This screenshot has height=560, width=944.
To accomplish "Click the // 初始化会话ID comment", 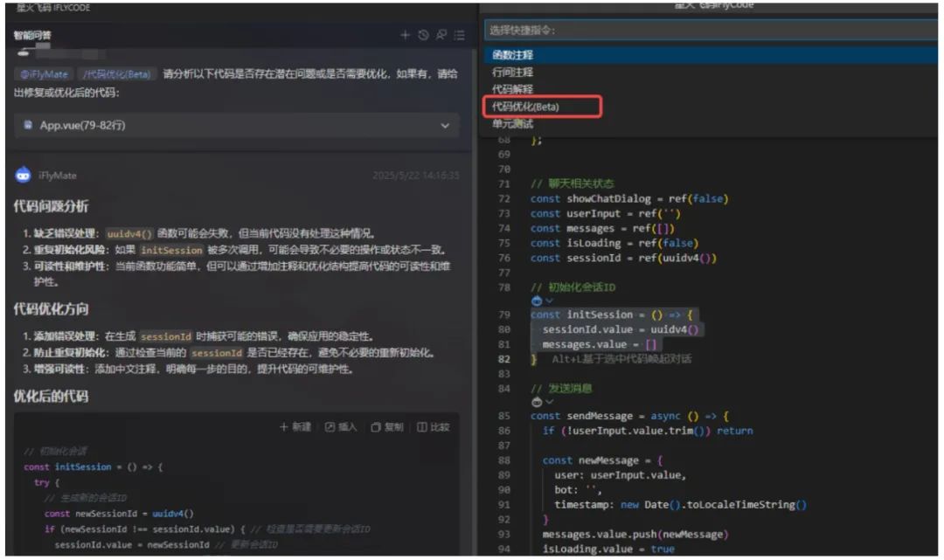I will tap(573, 287).
